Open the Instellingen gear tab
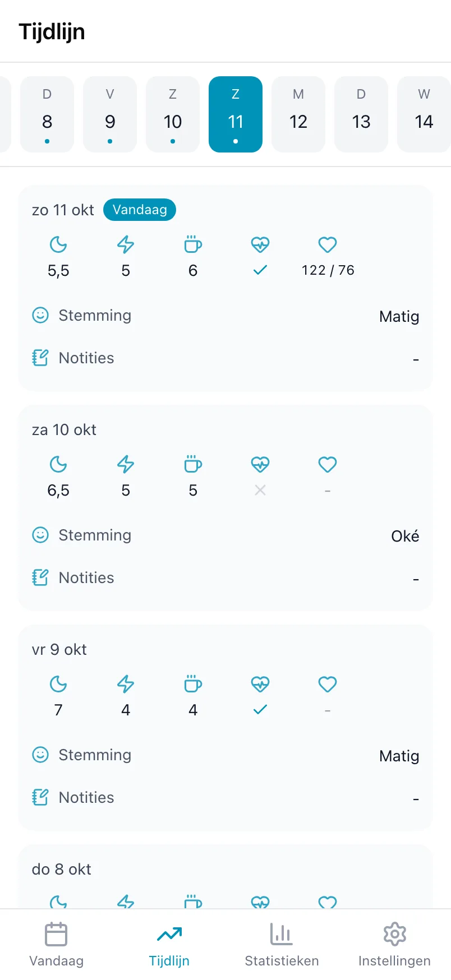The height and width of the screenshot is (980, 451). [x=394, y=945]
